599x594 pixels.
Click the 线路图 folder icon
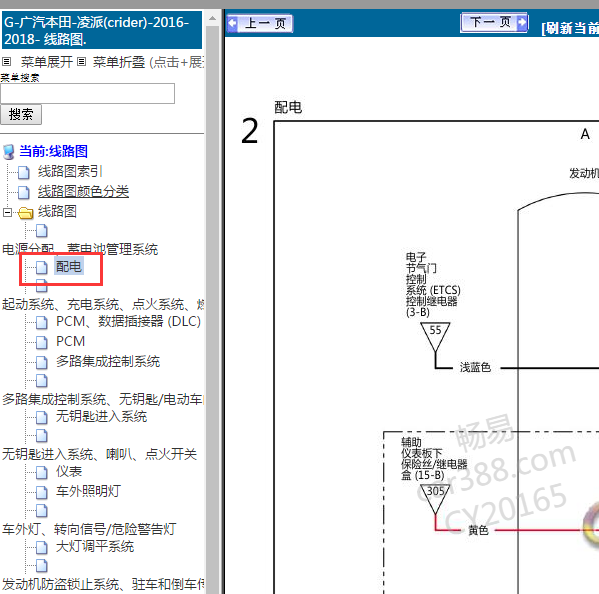26,212
